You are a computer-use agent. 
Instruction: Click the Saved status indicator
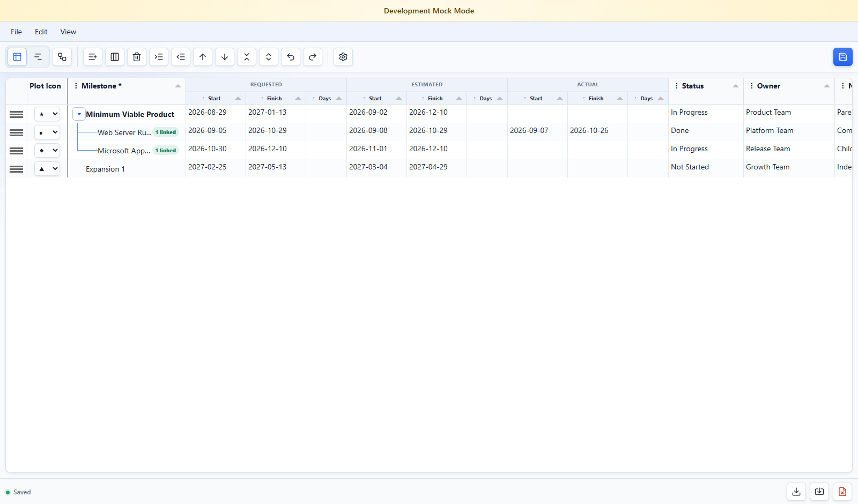tap(18, 492)
